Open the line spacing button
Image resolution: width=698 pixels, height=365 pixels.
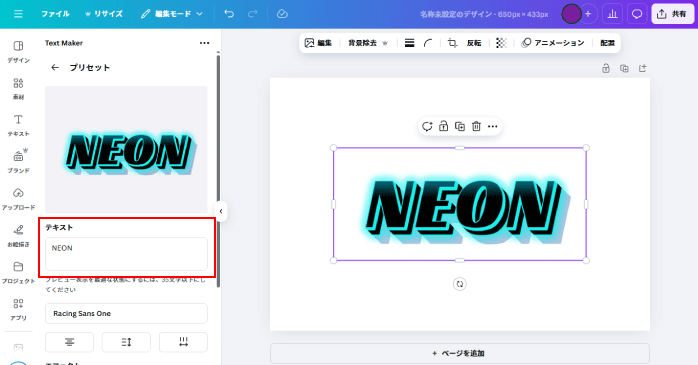point(126,342)
